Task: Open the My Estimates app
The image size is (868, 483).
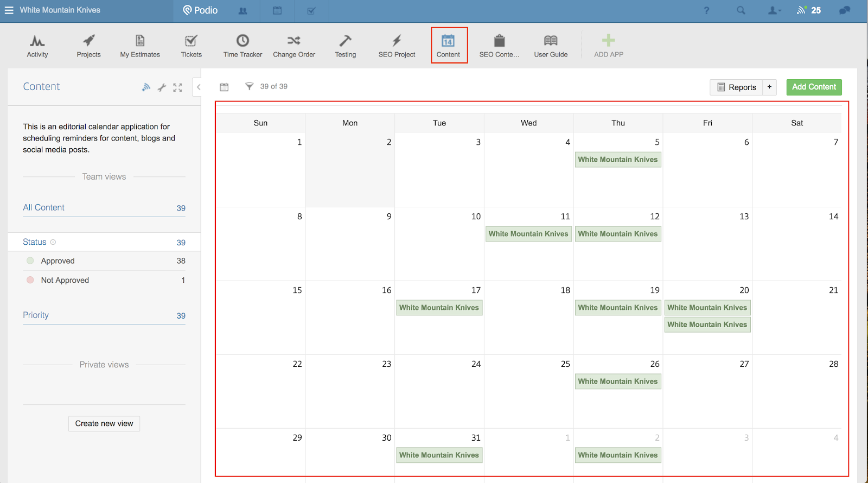Action: tap(140, 46)
